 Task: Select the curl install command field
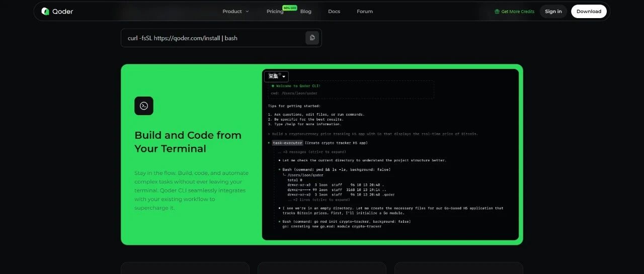[221, 38]
